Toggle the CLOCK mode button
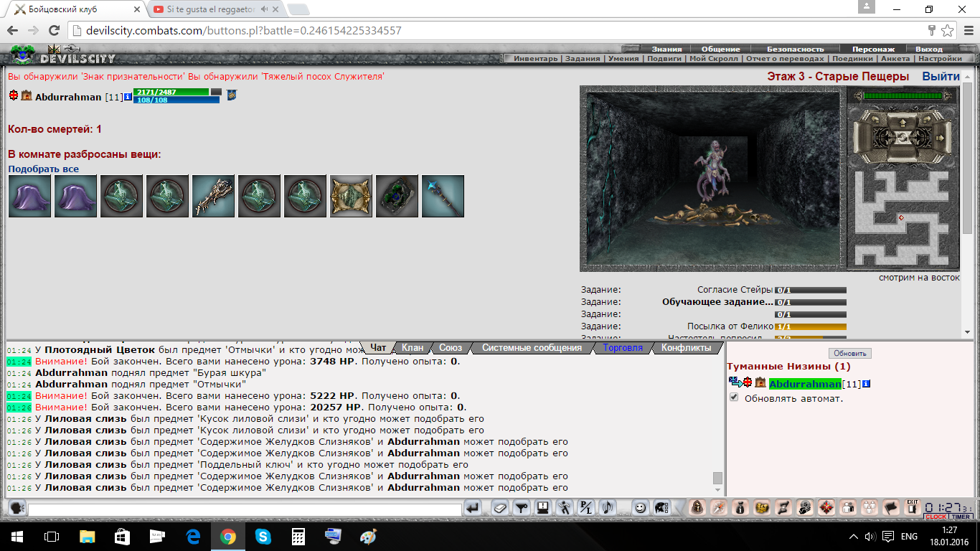 (936, 517)
